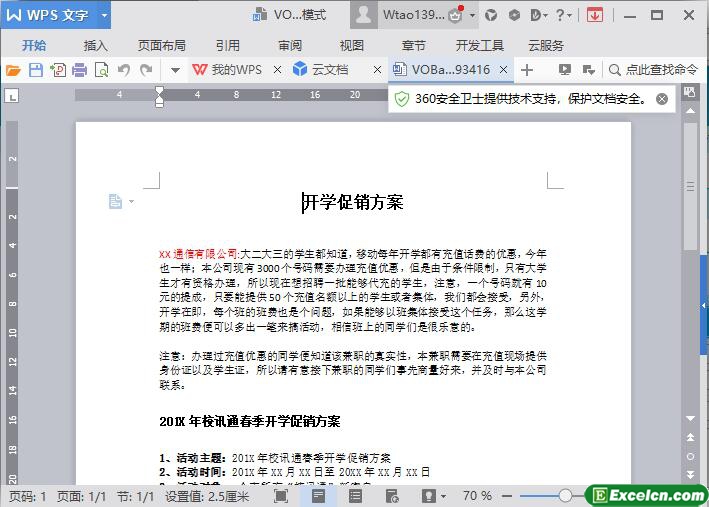Click the zoom out minus button
Viewport: 709px width, 507px height.
(507, 497)
